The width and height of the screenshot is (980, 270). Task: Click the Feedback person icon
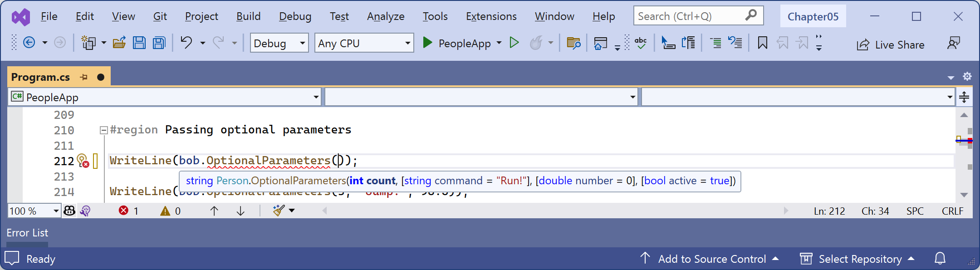(x=954, y=43)
